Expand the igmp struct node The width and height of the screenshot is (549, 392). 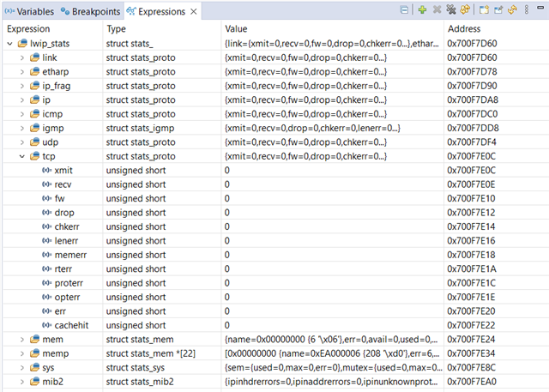22,128
